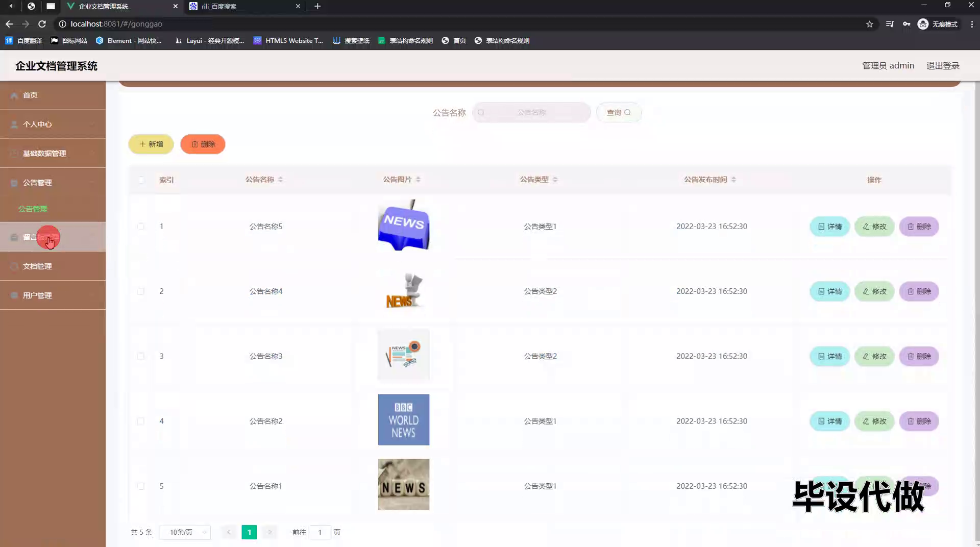The image size is (980, 547).
Task: Open the Layui bookmark
Action: pos(209,41)
